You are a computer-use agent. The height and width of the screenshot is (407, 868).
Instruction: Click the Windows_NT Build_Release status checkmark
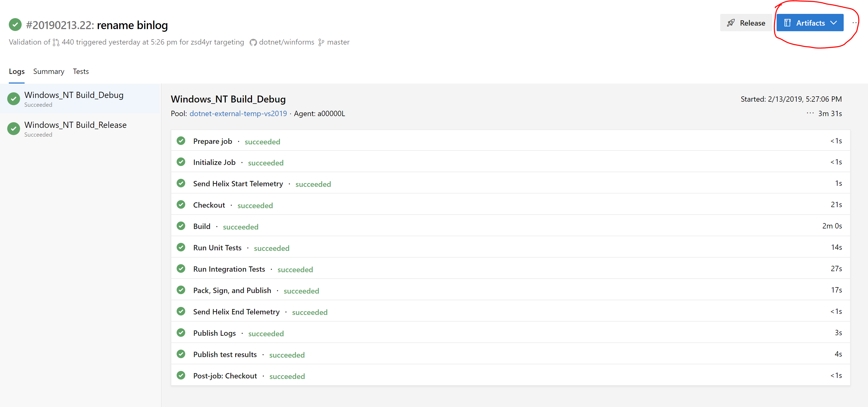pos(14,129)
